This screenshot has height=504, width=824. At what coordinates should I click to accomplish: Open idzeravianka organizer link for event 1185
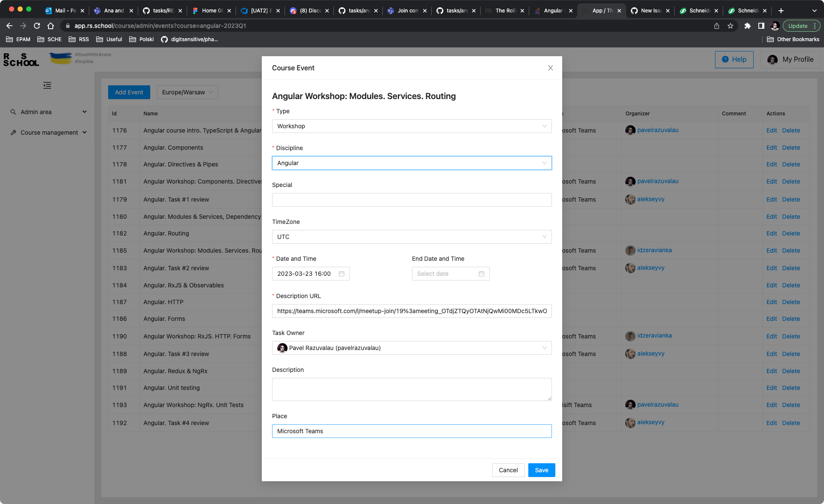coord(654,250)
